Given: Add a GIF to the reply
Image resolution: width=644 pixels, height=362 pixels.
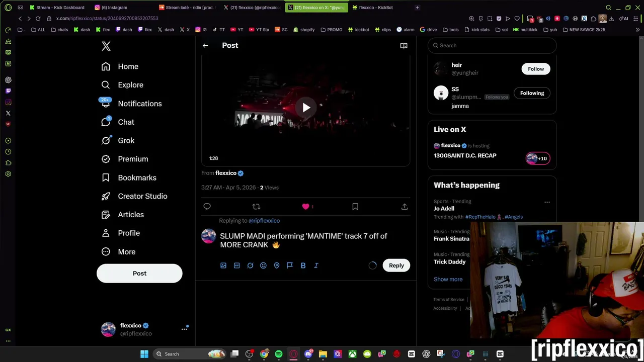Looking at the screenshot, I should [x=236, y=265].
